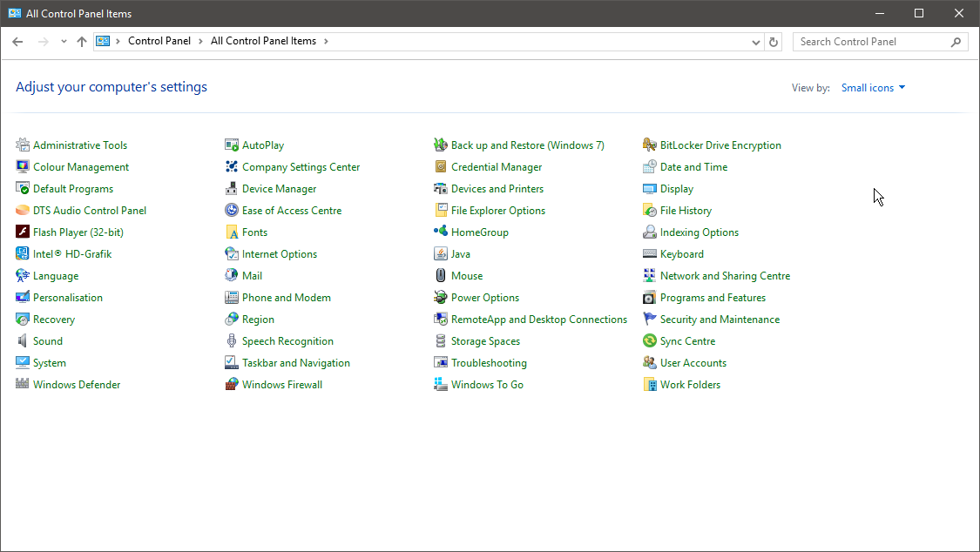Expand chevron after All Control Panel Items
The height and width of the screenshot is (552, 980).
(326, 41)
